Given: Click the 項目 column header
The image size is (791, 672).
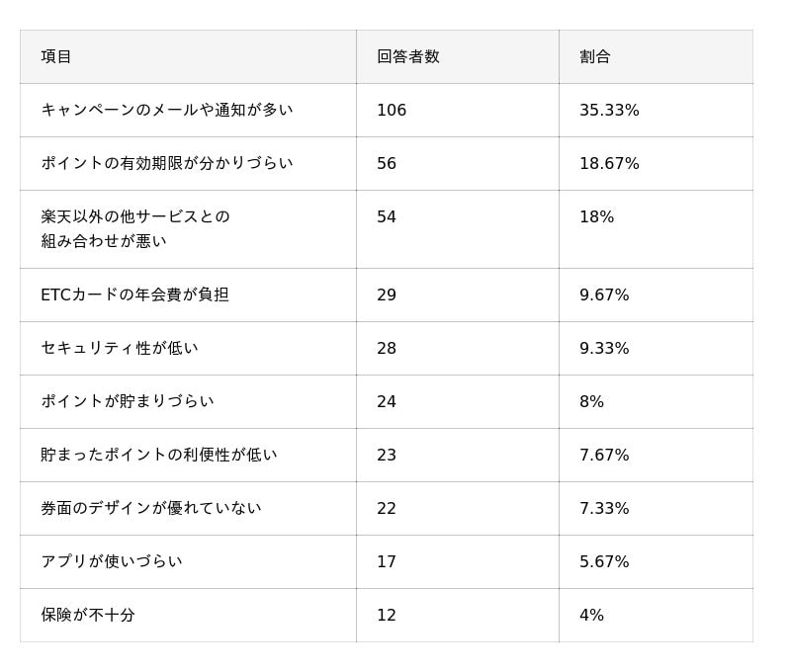Looking at the screenshot, I should [57, 57].
